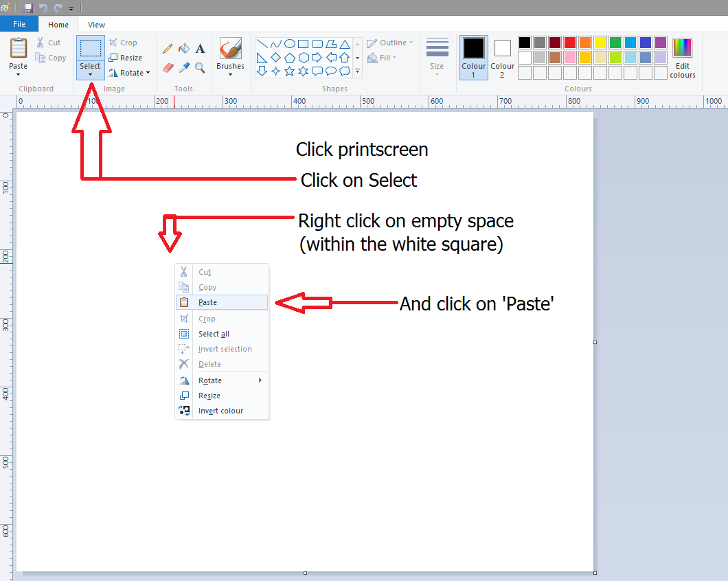Choose Delete in the context menu
This screenshot has width=728, height=581.
(x=222, y=364)
